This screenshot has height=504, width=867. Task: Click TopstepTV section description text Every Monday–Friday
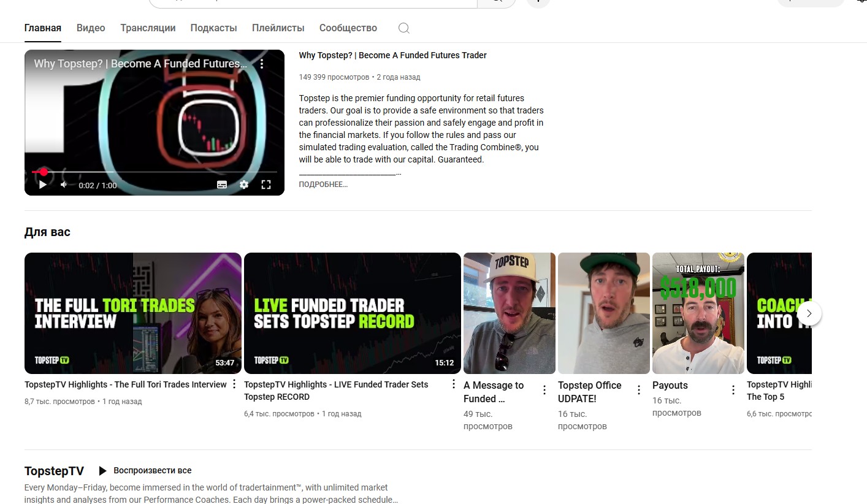click(x=212, y=494)
